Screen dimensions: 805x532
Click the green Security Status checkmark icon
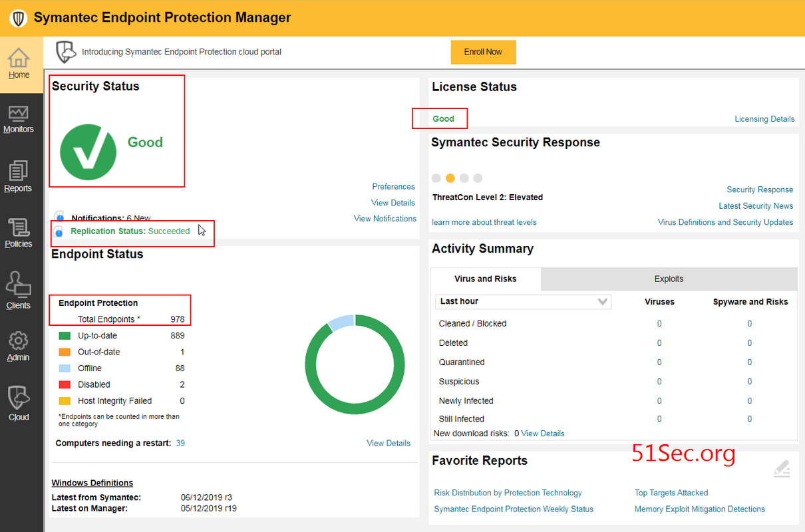pos(88,152)
